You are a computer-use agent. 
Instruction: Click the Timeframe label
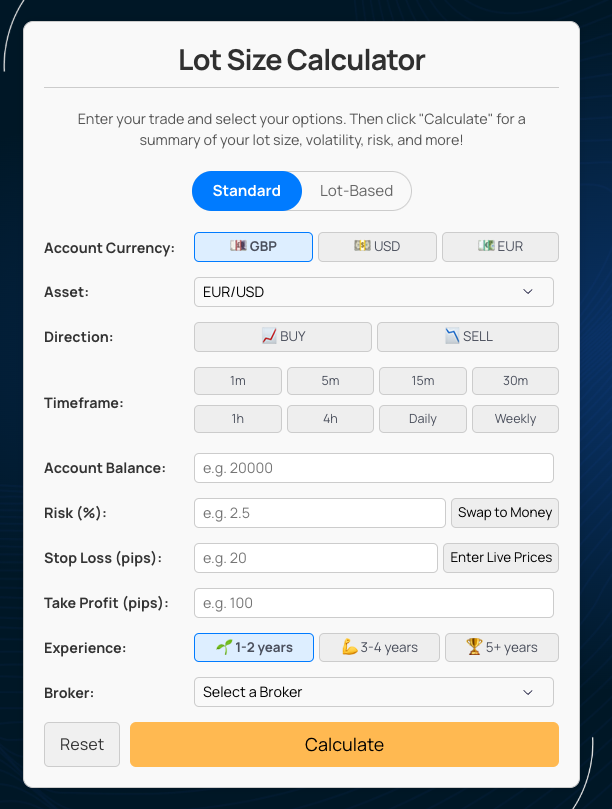pyautogui.click(x=84, y=403)
